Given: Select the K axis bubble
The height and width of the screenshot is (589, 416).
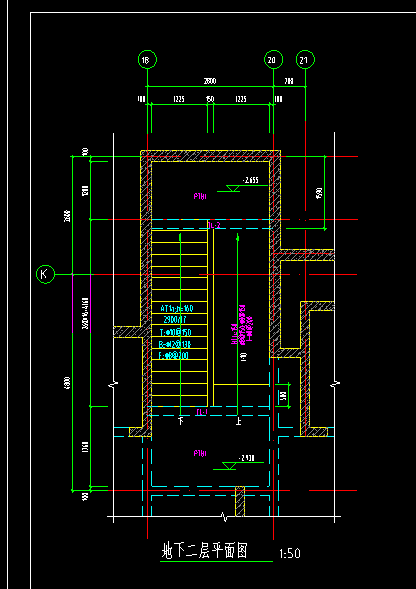Looking at the screenshot, I should 45,274.
